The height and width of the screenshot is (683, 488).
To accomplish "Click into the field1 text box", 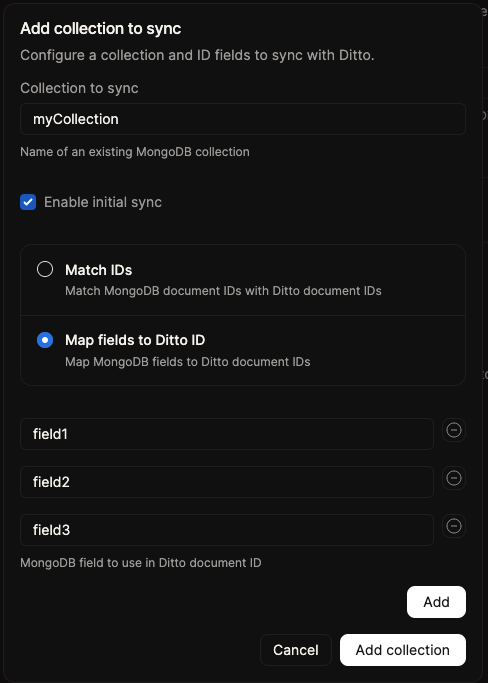I will point(227,434).
